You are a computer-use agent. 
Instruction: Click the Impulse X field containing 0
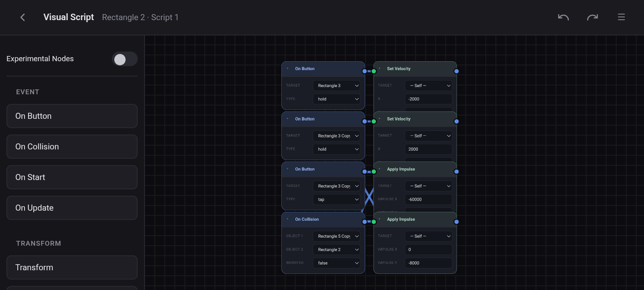click(x=428, y=249)
